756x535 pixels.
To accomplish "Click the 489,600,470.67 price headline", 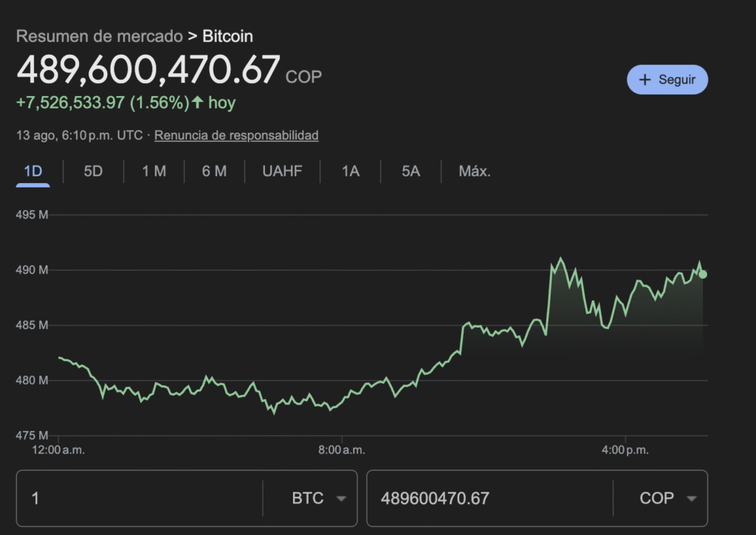I will pos(148,69).
